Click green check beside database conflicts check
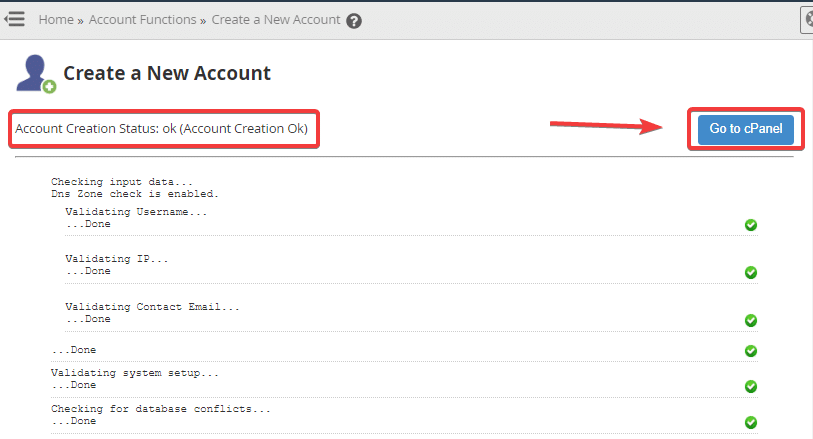This screenshot has height=439, width=813. (750, 422)
